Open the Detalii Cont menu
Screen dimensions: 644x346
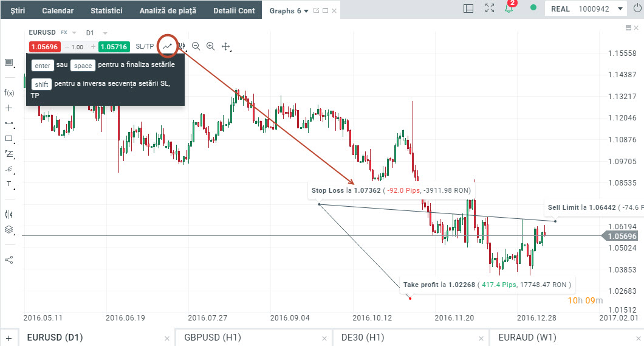click(234, 11)
